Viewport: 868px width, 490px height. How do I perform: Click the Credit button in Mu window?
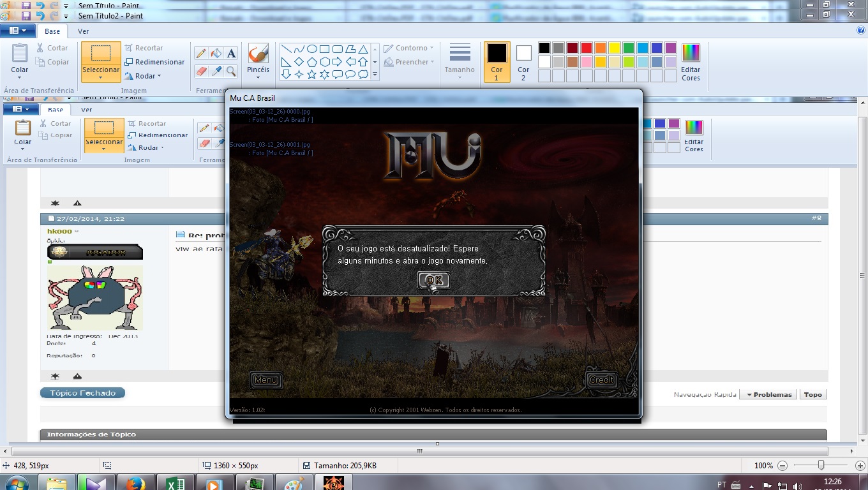tap(601, 380)
